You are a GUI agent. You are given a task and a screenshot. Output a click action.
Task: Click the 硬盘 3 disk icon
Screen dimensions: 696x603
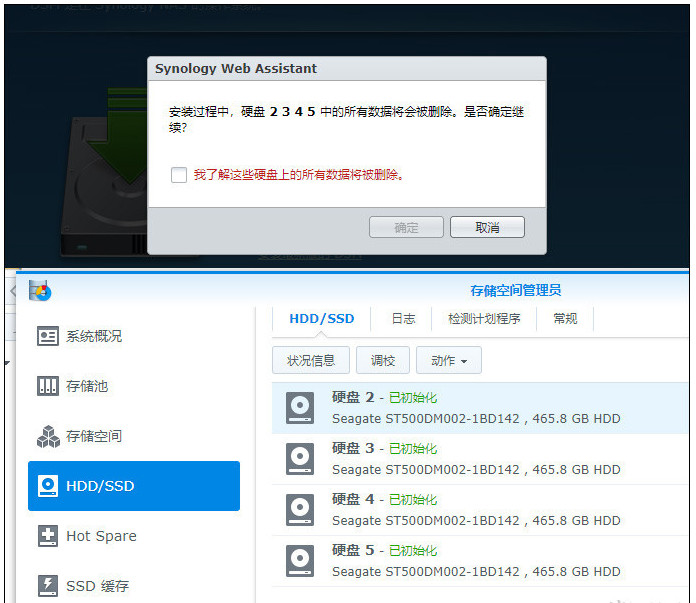pos(300,459)
